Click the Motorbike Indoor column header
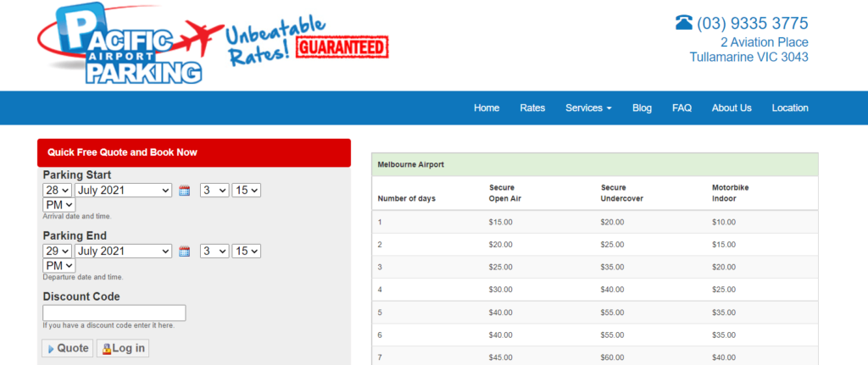Screen dimensions: 868x365 [x=730, y=193]
